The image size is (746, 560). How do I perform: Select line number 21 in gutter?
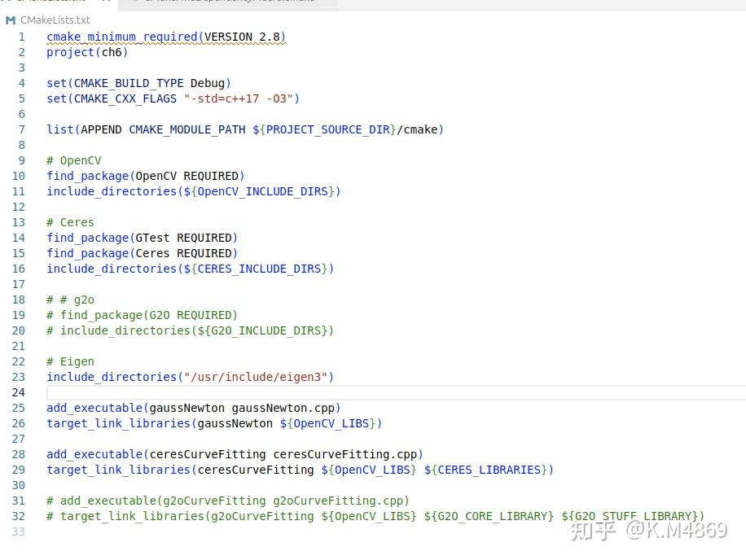pos(19,346)
